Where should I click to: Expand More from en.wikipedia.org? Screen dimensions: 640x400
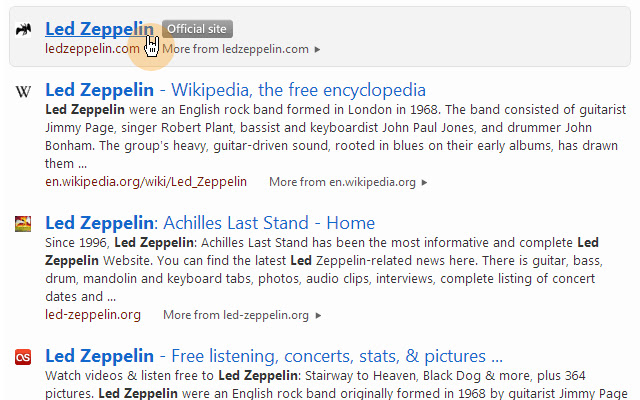click(x=348, y=182)
